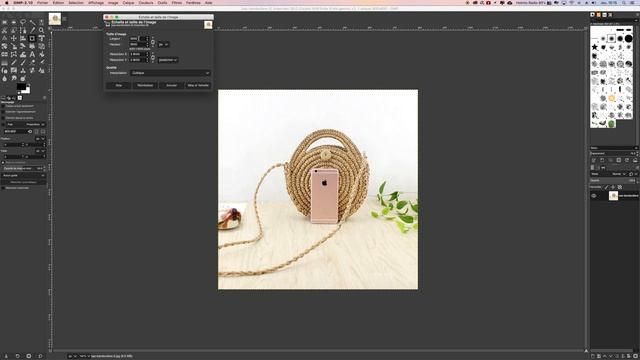Open the Fichier menu

[42, 2]
